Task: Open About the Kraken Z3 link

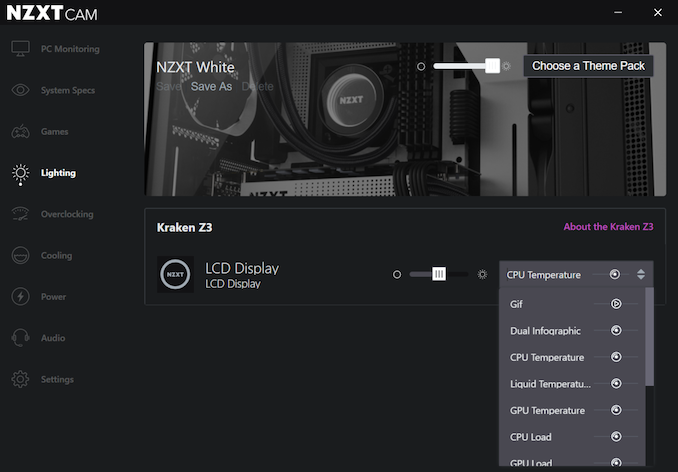Action: [x=608, y=227]
